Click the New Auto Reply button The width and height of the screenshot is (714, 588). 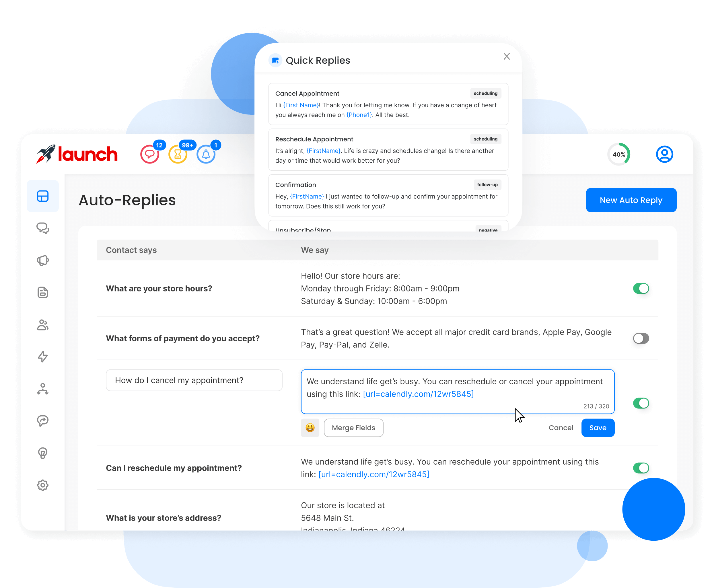pyautogui.click(x=631, y=200)
